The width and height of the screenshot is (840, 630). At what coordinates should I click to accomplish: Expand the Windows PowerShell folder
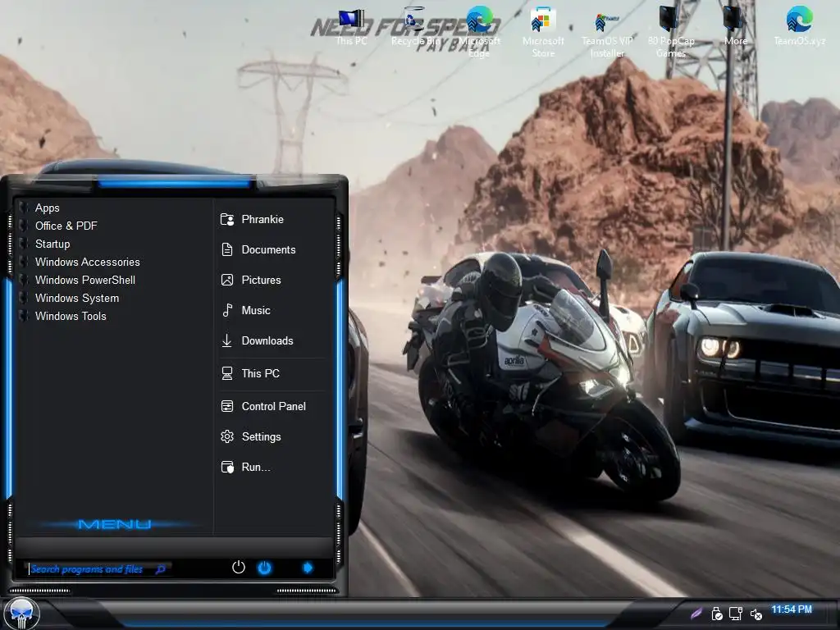84,281
